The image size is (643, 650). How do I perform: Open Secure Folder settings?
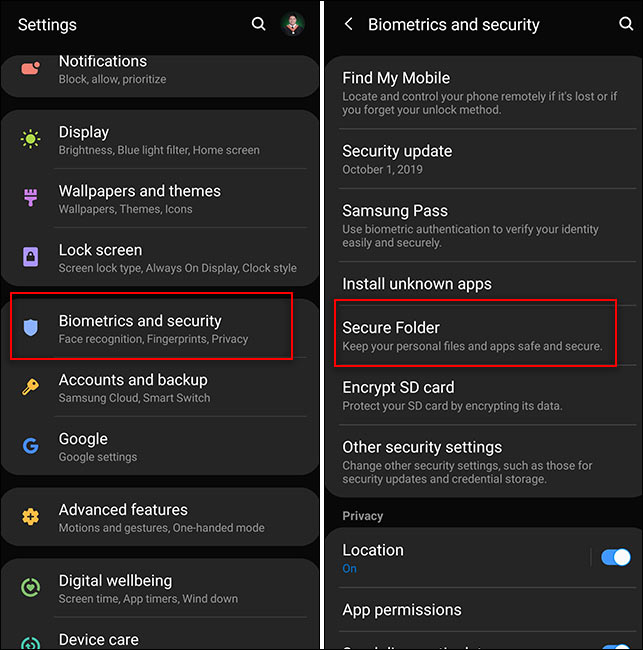click(475, 336)
